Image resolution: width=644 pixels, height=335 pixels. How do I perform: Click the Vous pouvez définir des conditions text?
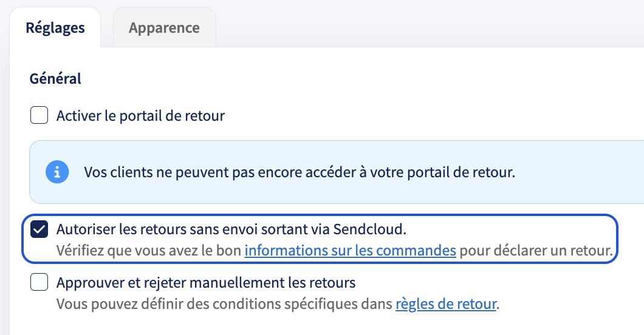[224, 304]
